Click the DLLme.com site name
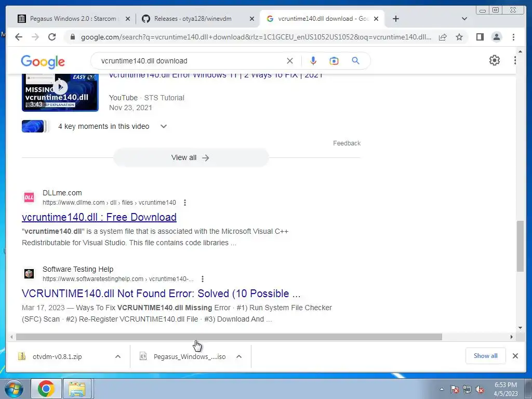This screenshot has height=399, width=532. click(62, 193)
